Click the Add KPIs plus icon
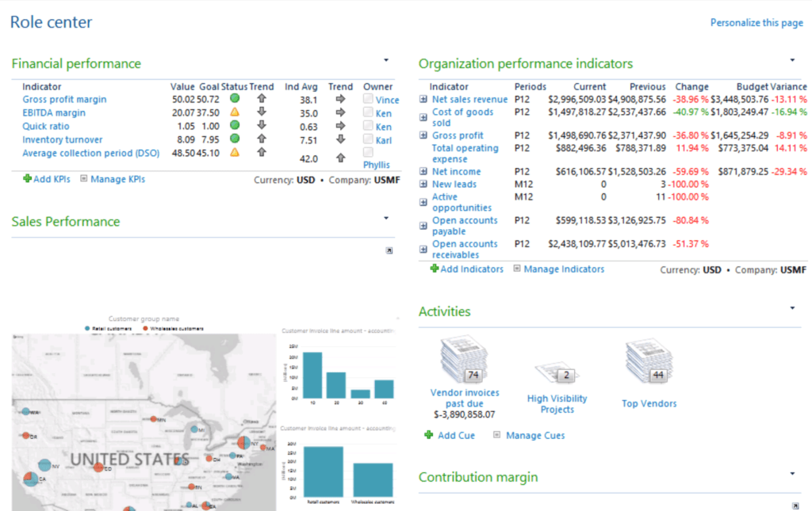The height and width of the screenshot is (511, 812). click(26, 178)
